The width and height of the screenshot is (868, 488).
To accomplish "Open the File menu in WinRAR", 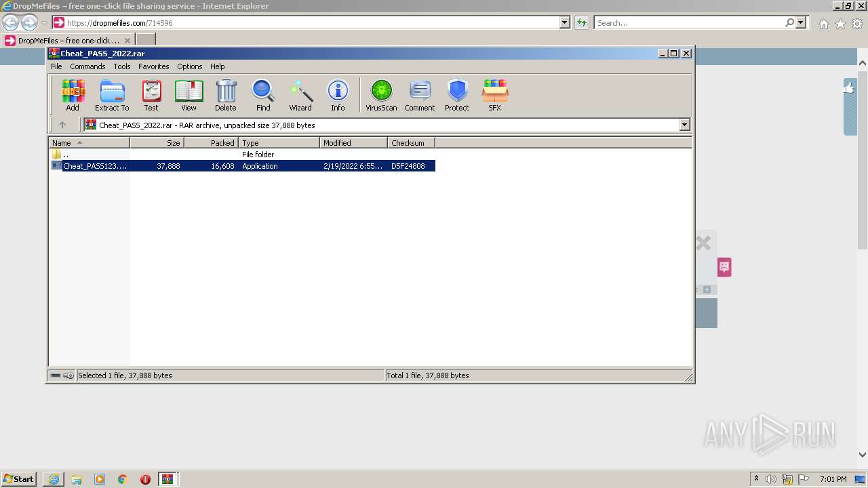I will click(56, 66).
